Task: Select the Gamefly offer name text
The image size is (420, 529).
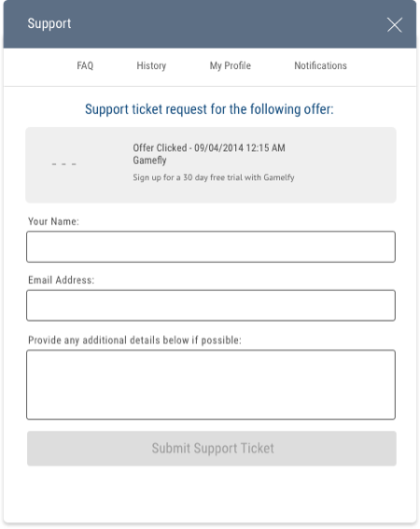Action: [149, 160]
